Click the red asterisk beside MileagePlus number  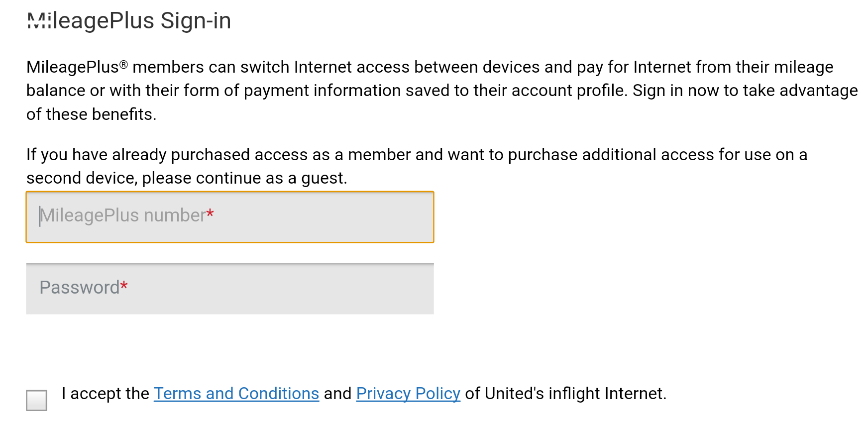pos(210,214)
